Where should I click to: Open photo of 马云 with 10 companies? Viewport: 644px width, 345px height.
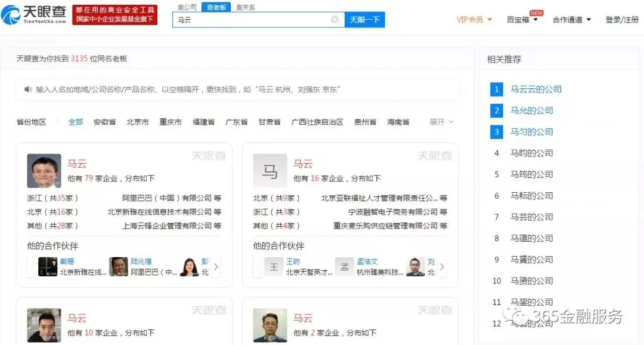click(x=44, y=325)
